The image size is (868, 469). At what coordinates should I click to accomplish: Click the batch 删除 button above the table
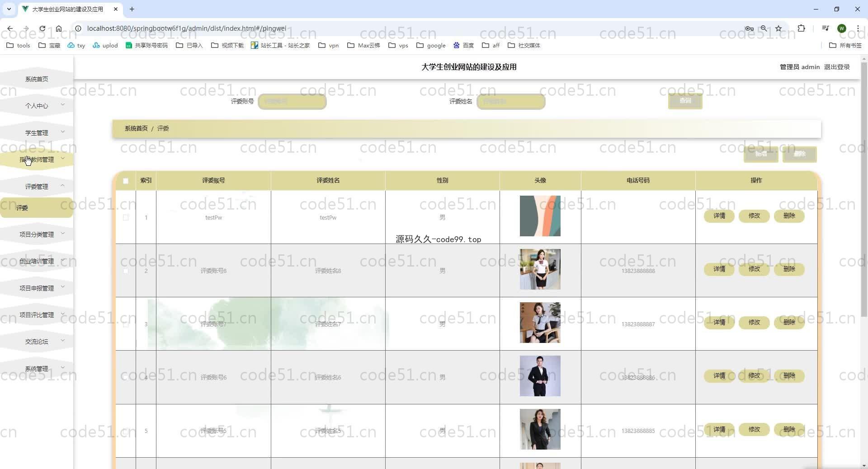(799, 154)
